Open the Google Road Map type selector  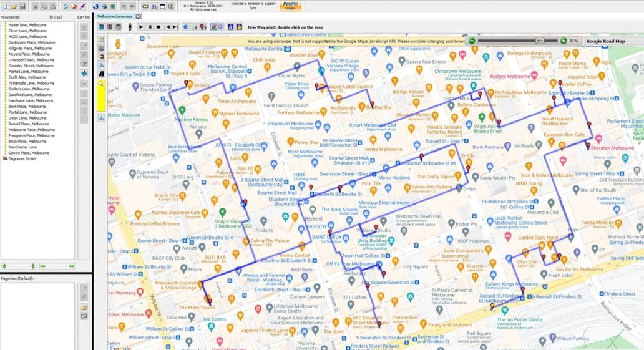pos(605,41)
